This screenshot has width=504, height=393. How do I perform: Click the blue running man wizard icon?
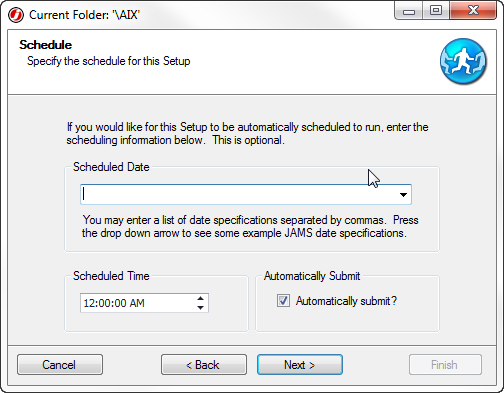463,61
